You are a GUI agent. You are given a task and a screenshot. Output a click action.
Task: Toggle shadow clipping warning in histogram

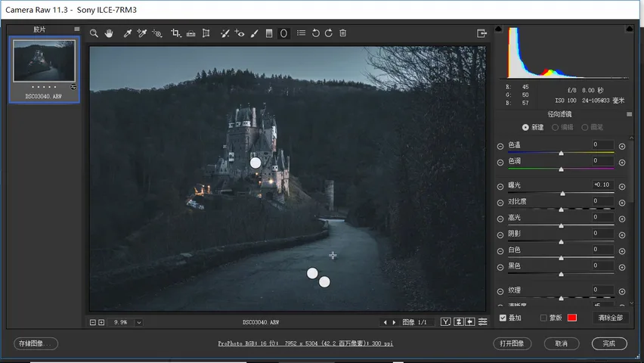(x=498, y=29)
